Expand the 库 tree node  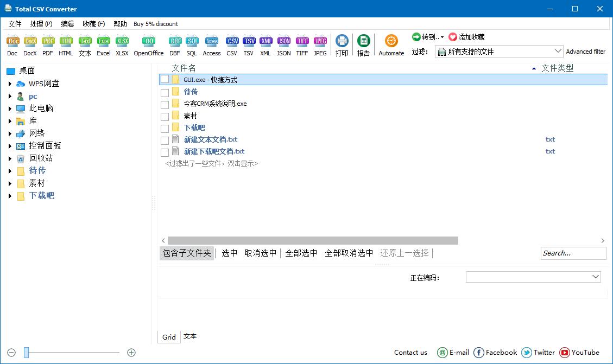coord(10,121)
